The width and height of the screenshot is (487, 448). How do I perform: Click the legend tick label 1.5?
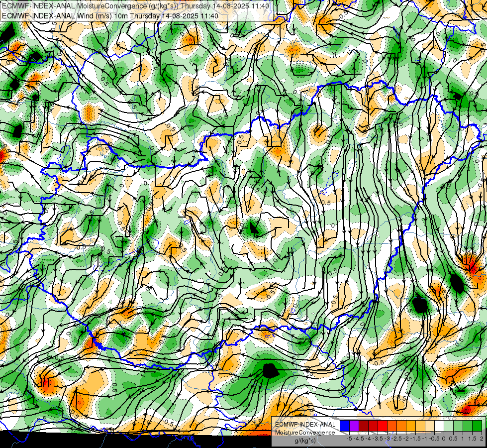pos(473,439)
